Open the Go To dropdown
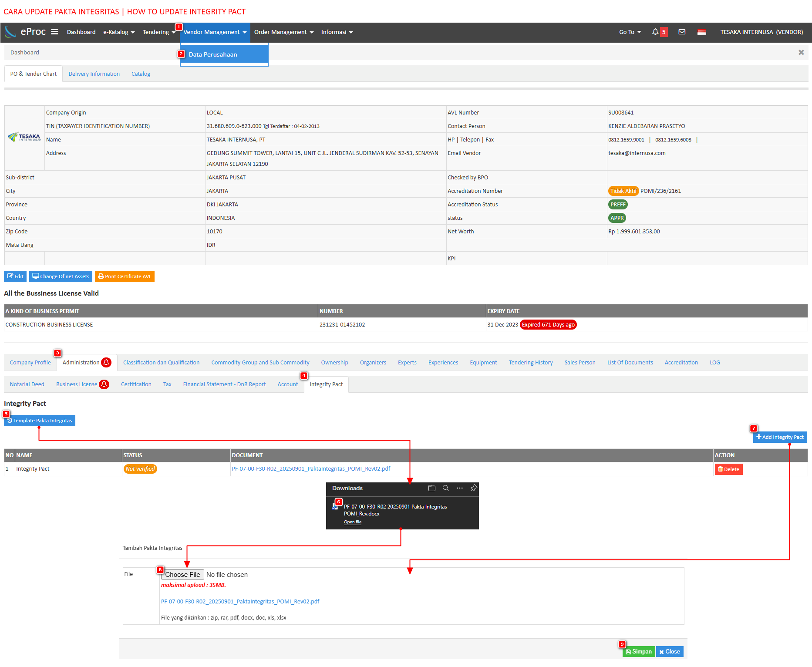This screenshot has height=667, width=812. click(x=630, y=32)
